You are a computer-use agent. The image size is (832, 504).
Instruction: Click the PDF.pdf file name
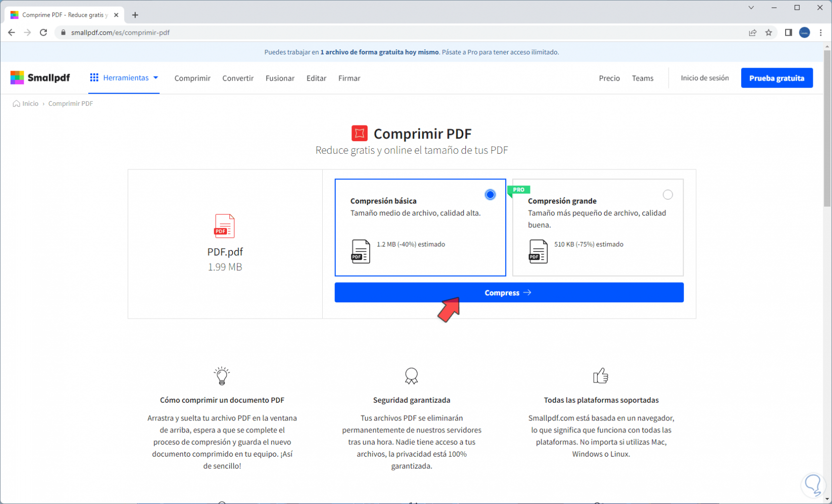pos(225,252)
